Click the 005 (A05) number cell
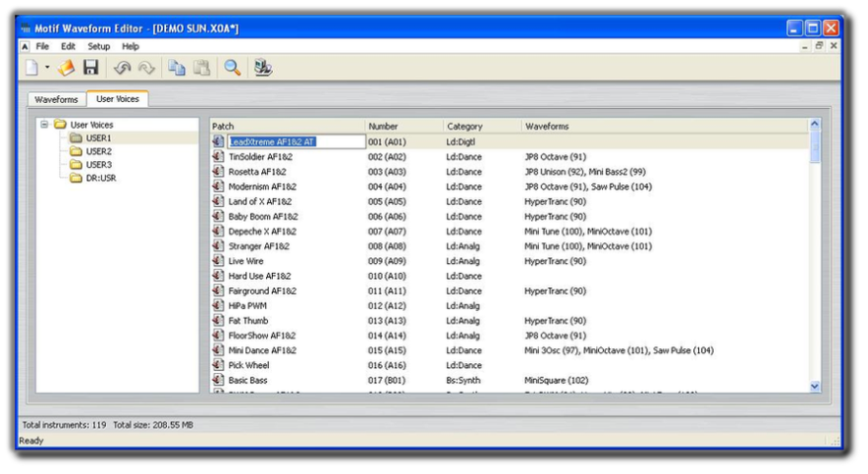Viewport: 868px width, 474px height. tap(387, 202)
